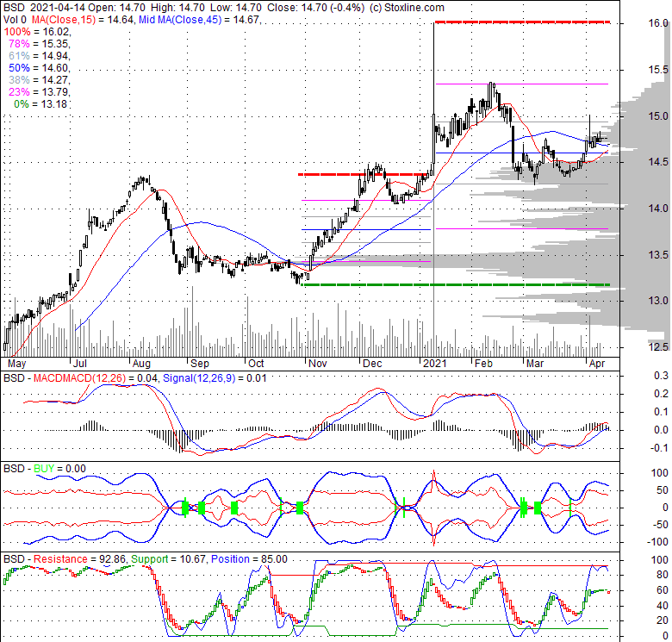This screenshot has height=642, width=672.
Task: Click the green dashed 13.18 support line
Action: [456, 284]
